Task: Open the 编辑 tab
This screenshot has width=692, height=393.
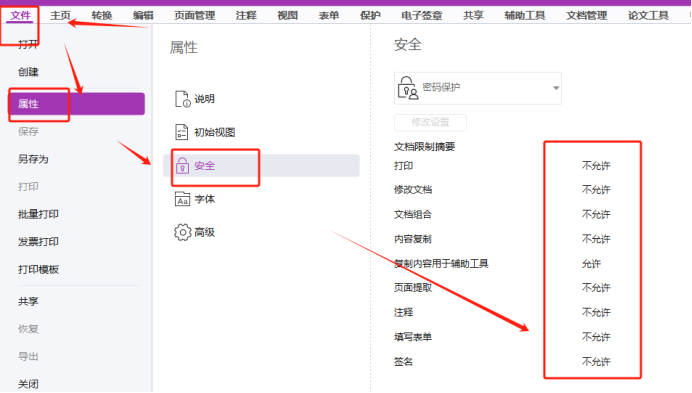Action: 143,16
